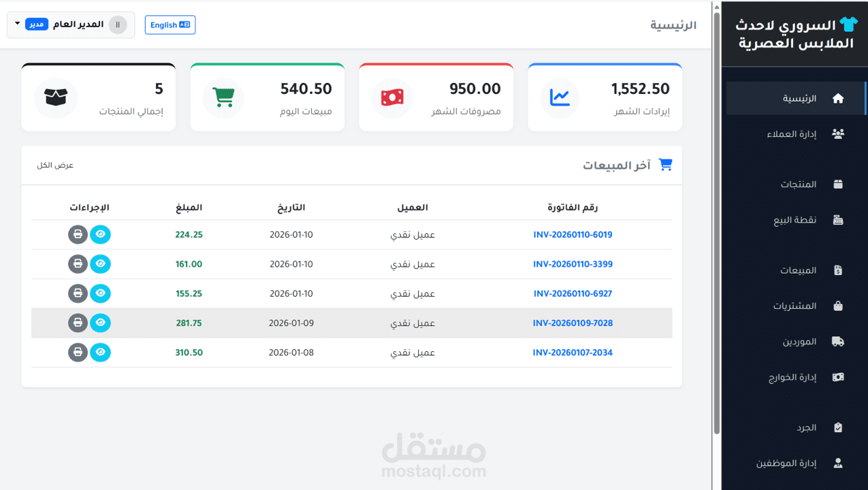View details of invoice INV-20260109-7028 with eye icon

click(101, 323)
